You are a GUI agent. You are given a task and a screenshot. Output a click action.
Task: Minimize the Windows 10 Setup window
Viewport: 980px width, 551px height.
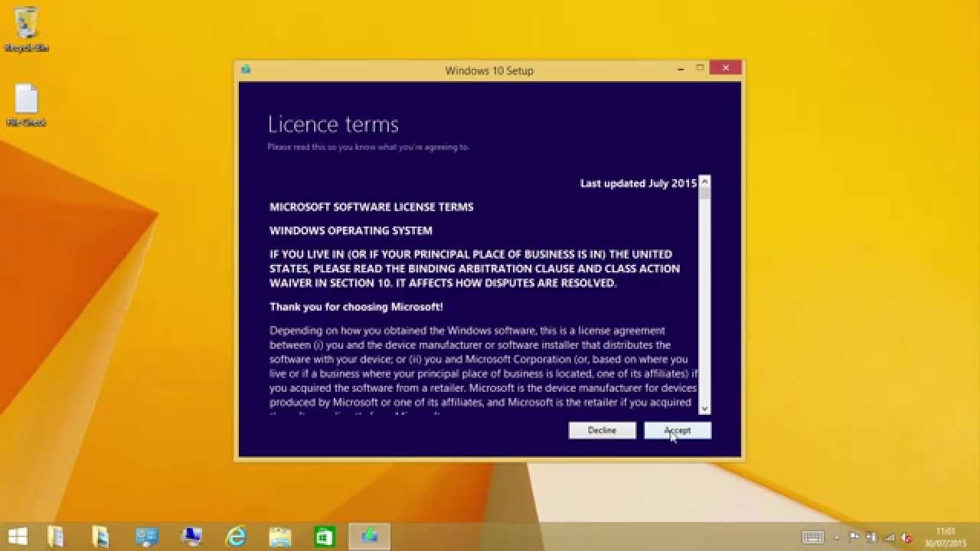coord(681,69)
